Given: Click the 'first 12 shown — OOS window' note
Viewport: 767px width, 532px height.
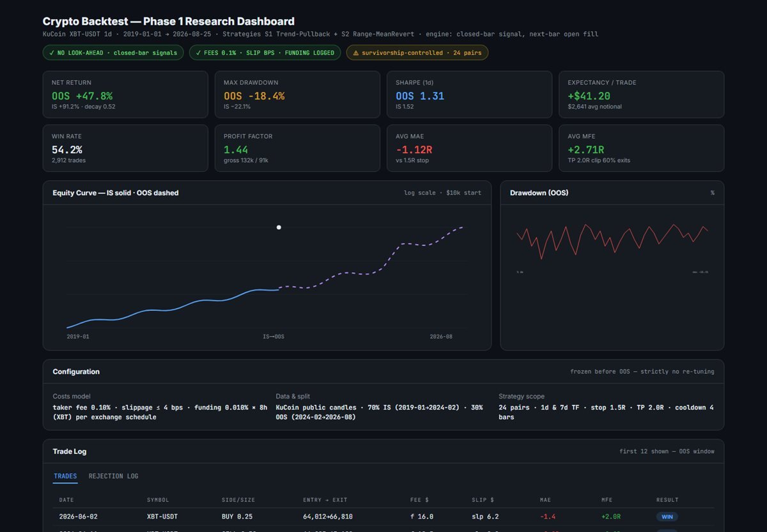Looking at the screenshot, I should (667, 452).
